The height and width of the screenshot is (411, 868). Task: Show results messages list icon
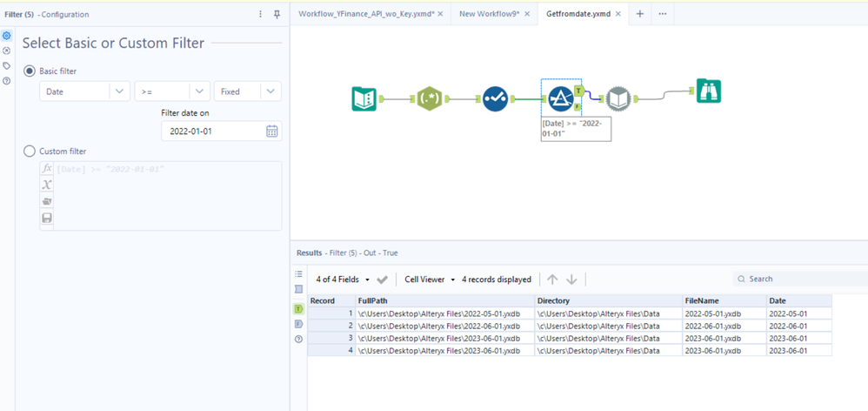pyautogui.click(x=299, y=273)
